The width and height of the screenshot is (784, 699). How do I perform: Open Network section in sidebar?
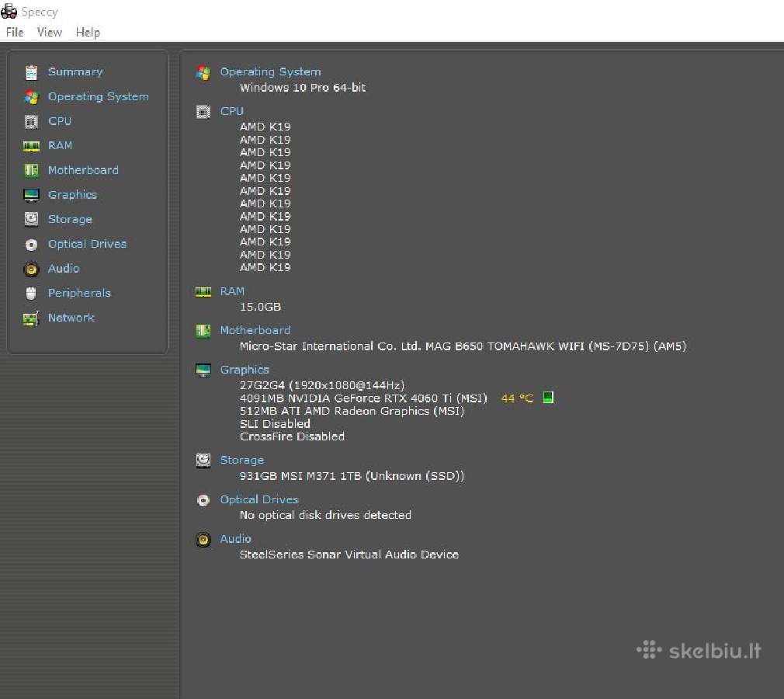click(x=71, y=317)
